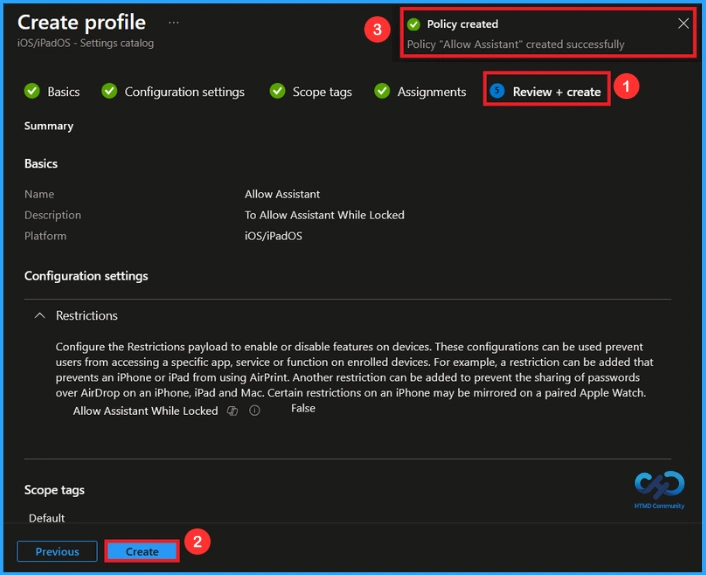Screen dimensions: 706x575
Task: Click the Scope tags summary heading
Action: coord(54,490)
